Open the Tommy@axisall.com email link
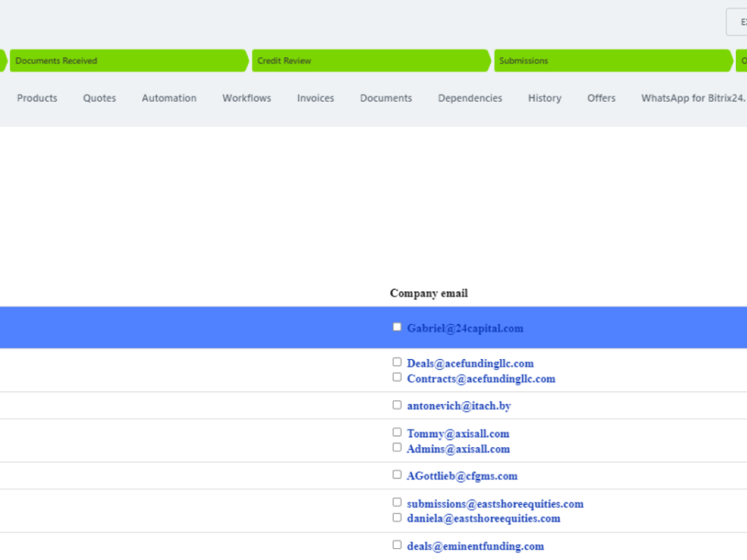The width and height of the screenshot is (747, 560). [x=458, y=433]
